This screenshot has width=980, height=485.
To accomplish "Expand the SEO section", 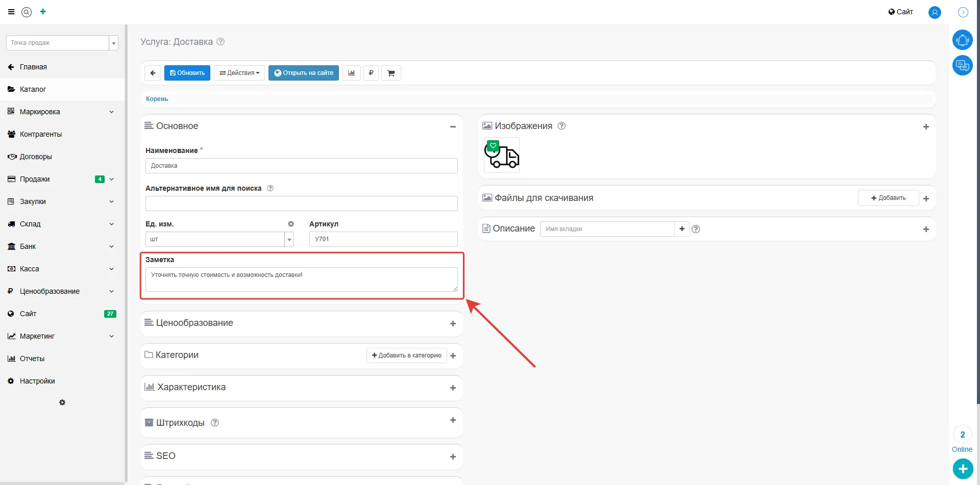I will coord(452,456).
